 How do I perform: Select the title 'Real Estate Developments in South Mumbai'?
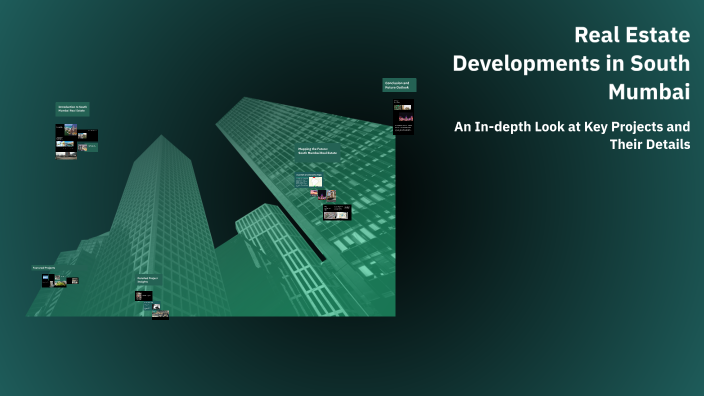click(571, 63)
